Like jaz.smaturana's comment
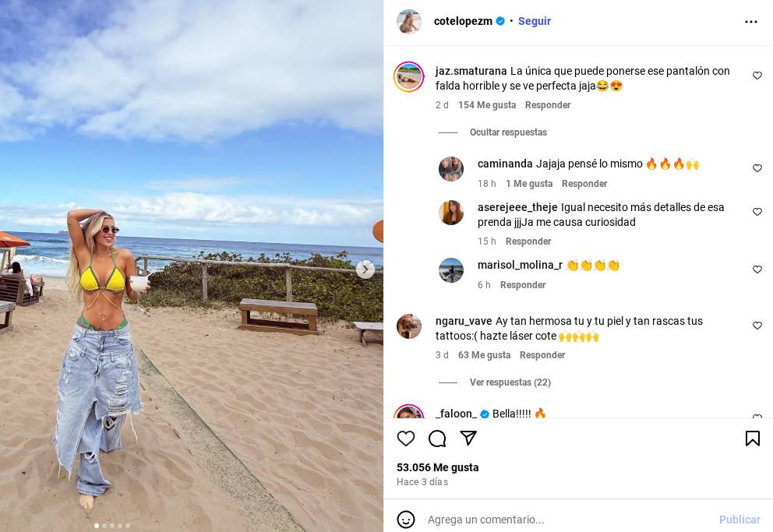The width and height of the screenshot is (773, 532). coord(757,76)
